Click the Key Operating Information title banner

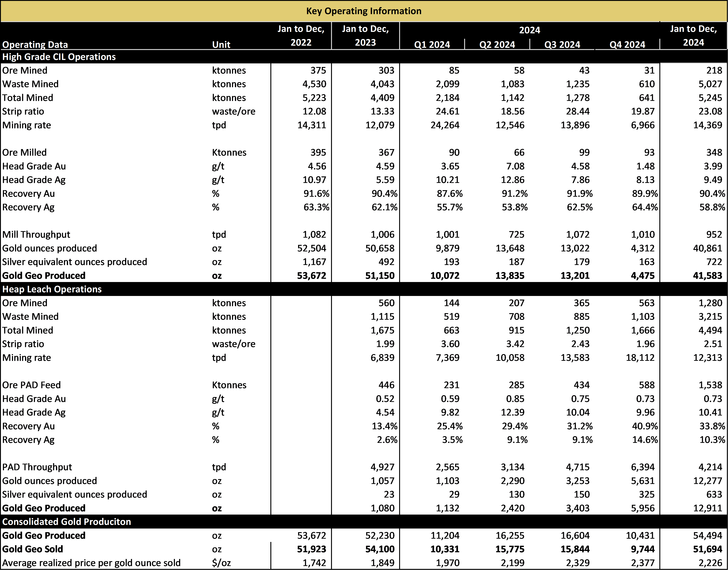(364, 11)
